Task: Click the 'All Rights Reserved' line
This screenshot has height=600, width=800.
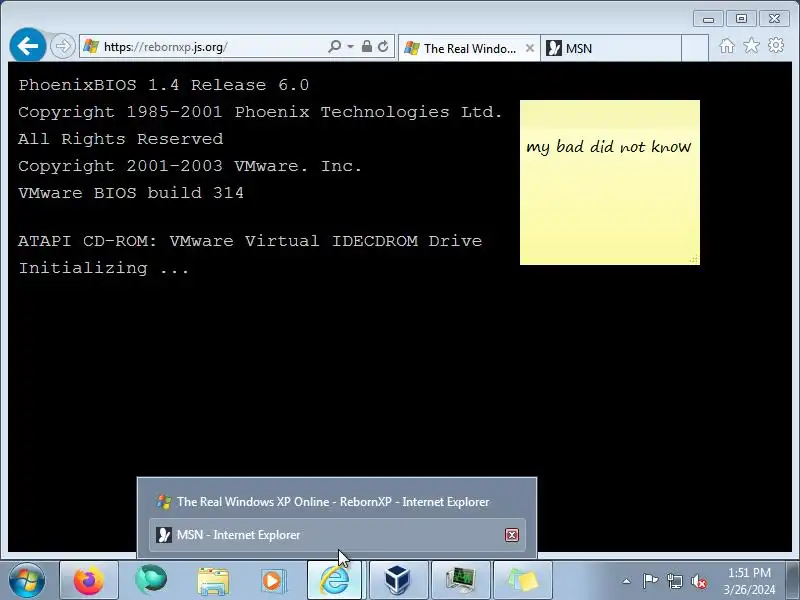Action: [120, 139]
